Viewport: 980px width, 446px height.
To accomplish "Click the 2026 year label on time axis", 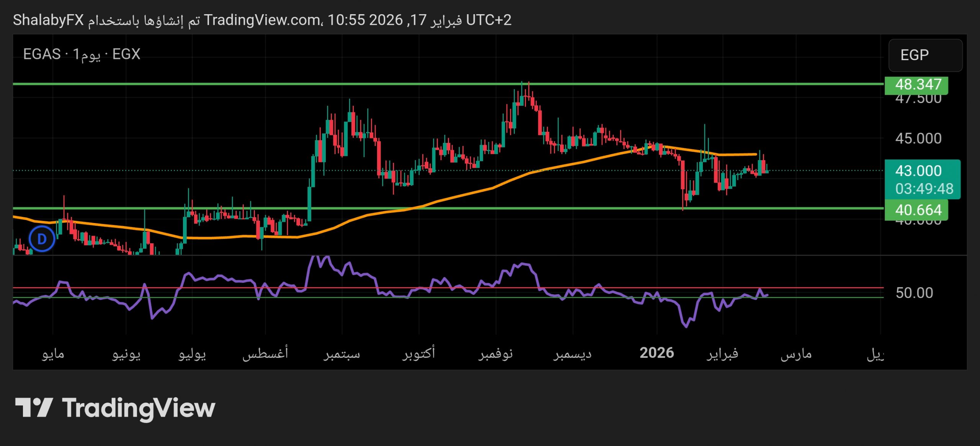I will pyautogui.click(x=657, y=353).
